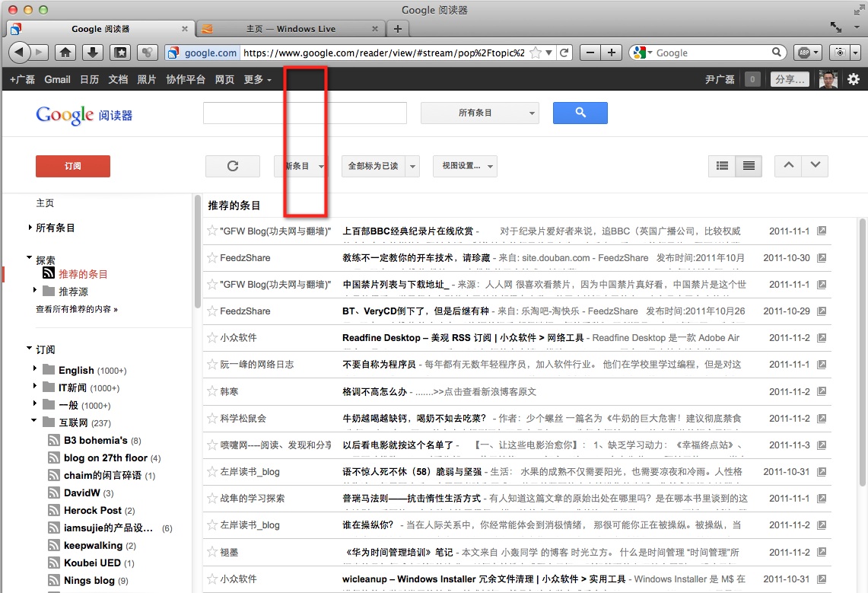The image size is (868, 593).
Task: Collapse the 互联网 folder
Action: point(34,421)
